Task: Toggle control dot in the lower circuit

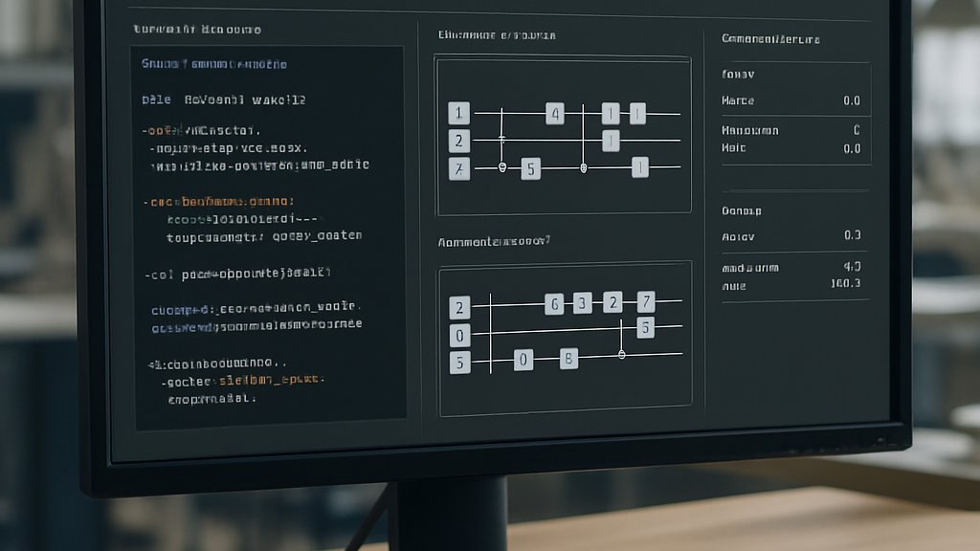Action: 621,354
